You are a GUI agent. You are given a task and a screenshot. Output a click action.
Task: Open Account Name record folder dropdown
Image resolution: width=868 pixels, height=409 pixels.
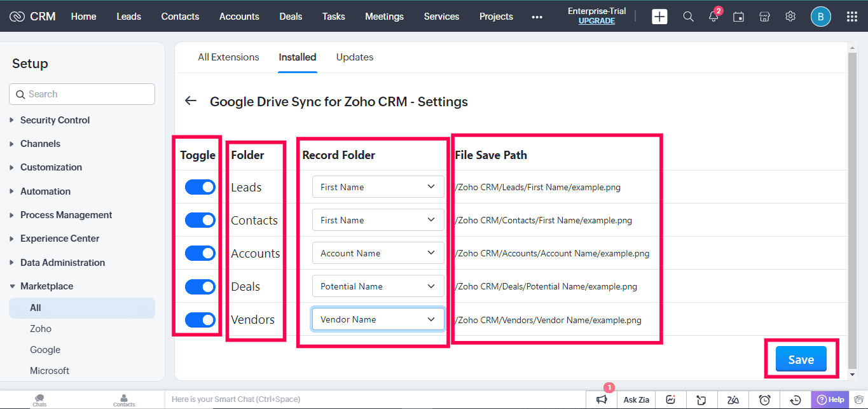tap(378, 253)
